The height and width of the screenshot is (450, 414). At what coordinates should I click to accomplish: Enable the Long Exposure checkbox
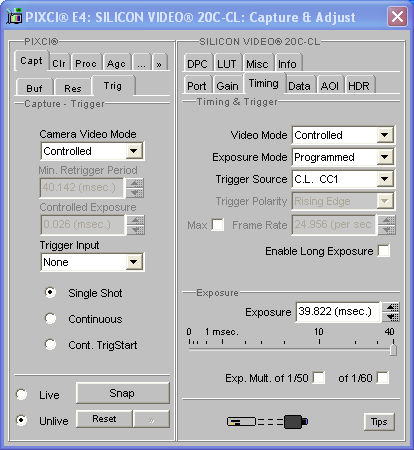(x=384, y=251)
